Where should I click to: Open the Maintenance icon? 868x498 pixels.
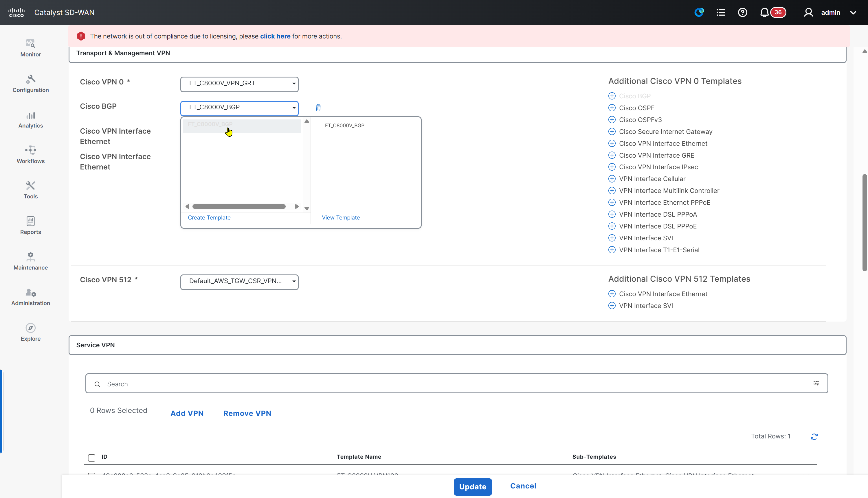click(x=30, y=257)
